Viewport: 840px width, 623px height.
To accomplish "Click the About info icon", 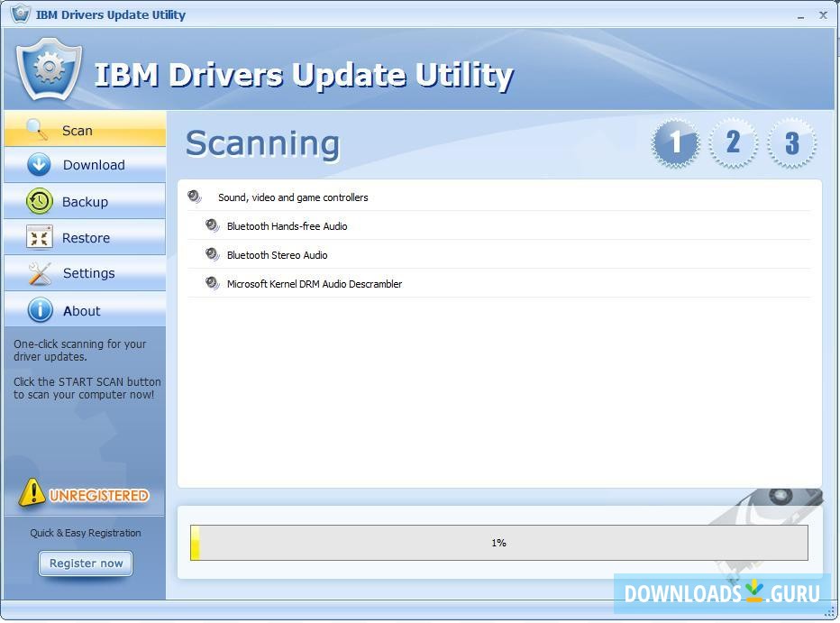I will pos(40,309).
